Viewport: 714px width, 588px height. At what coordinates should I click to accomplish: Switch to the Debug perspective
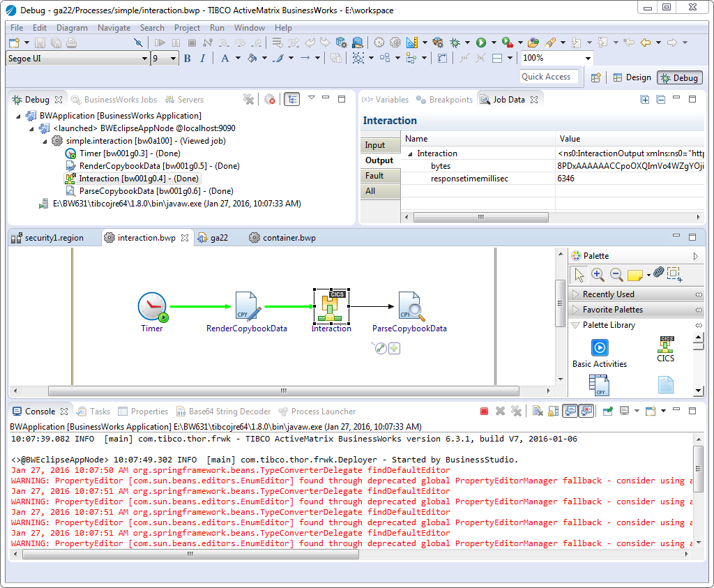680,78
